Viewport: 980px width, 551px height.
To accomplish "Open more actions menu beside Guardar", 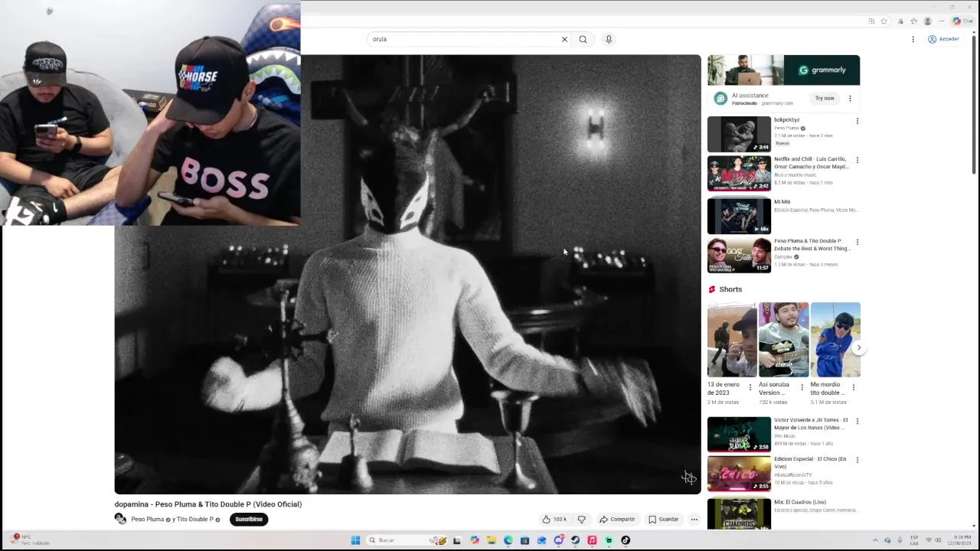I will click(694, 519).
